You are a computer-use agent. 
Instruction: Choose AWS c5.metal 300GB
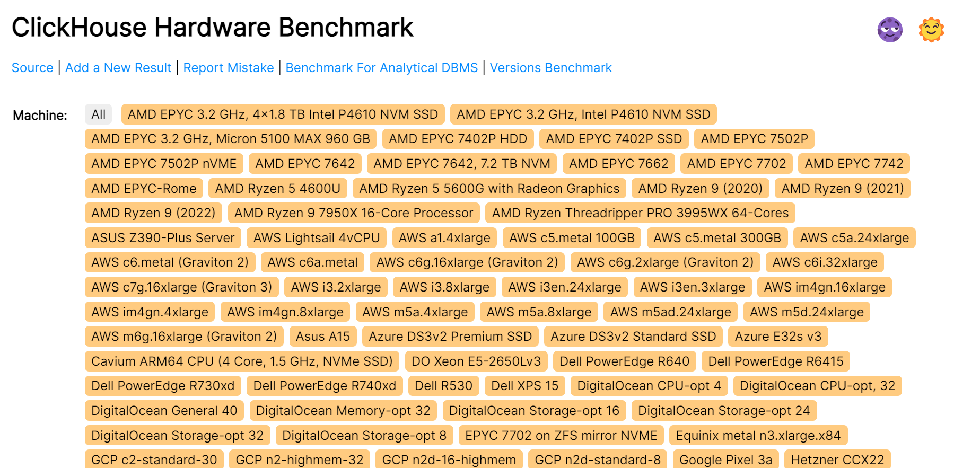717,238
